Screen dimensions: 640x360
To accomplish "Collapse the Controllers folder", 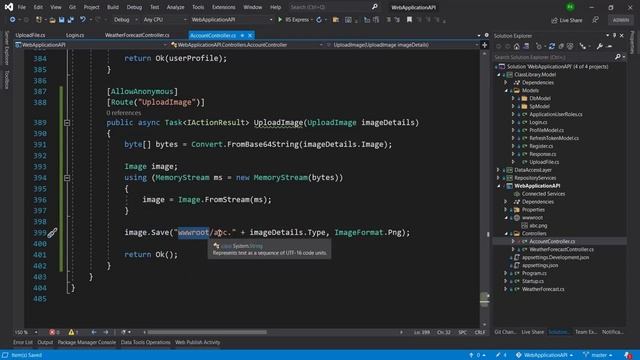I will (x=506, y=233).
